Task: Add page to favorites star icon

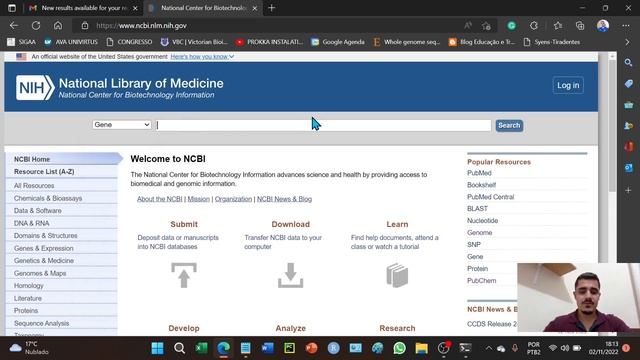Action: 486,26
